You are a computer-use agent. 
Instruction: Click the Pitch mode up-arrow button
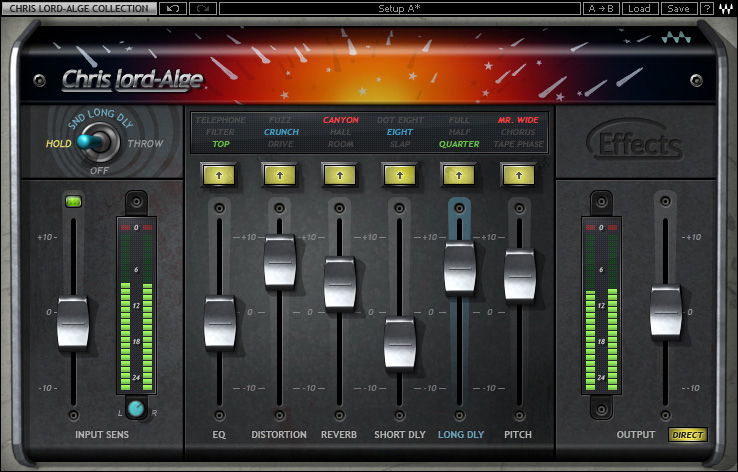(x=519, y=176)
